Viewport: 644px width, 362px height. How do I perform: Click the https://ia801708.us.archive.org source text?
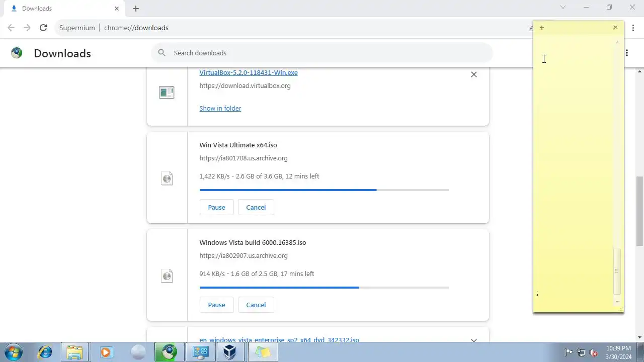244,158
